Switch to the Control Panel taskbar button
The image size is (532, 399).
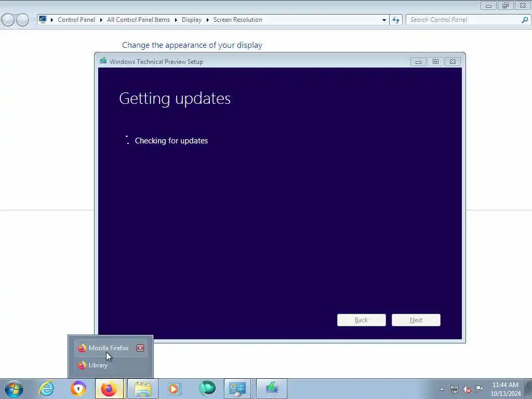tap(237, 389)
